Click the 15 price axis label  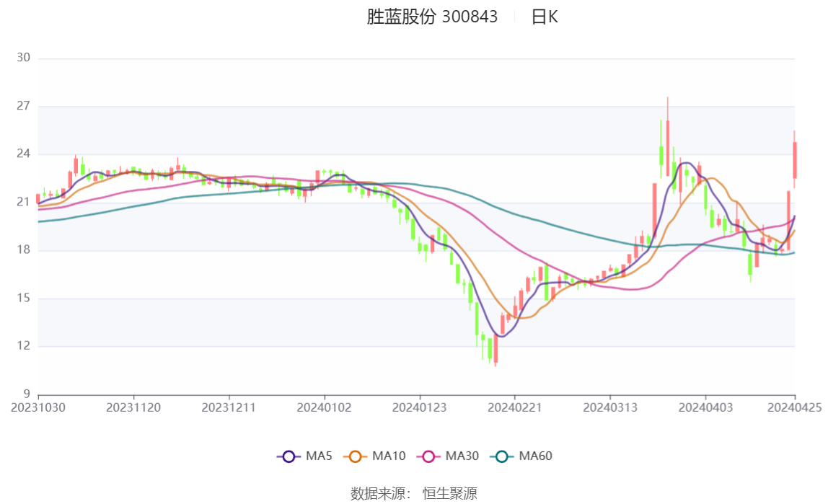[x=23, y=298]
